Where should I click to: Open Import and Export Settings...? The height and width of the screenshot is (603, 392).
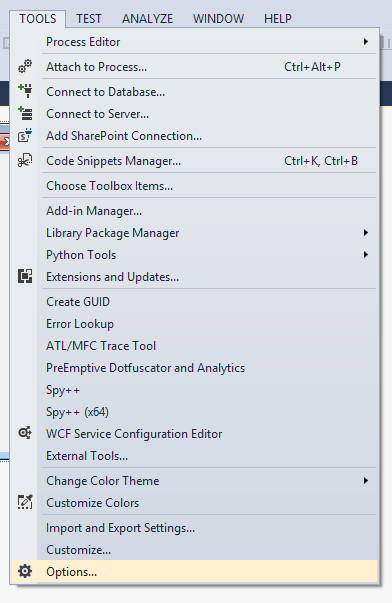tap(194, 527)
